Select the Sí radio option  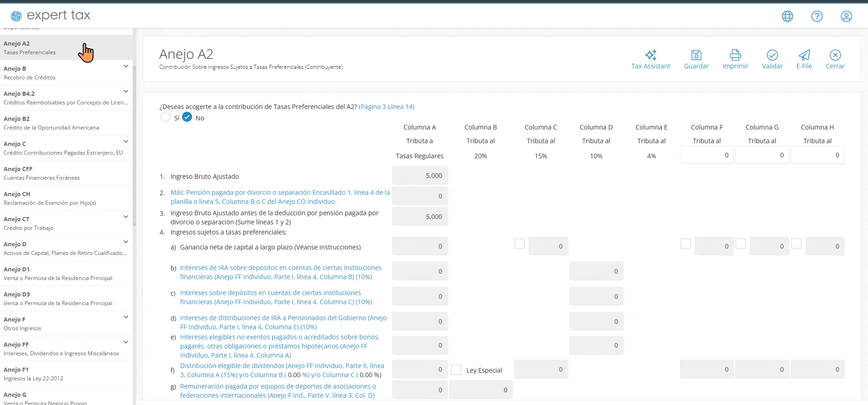tap(166, 117)
